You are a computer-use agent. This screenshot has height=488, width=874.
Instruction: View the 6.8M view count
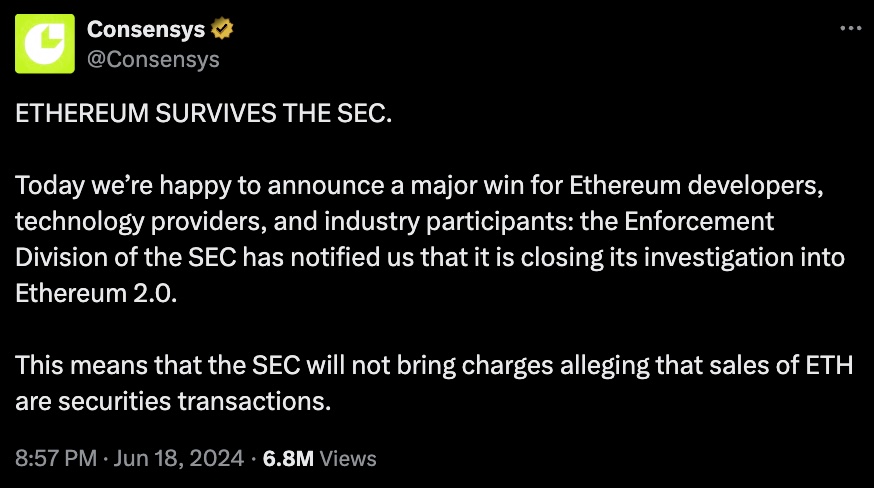[x=288, y=459]
